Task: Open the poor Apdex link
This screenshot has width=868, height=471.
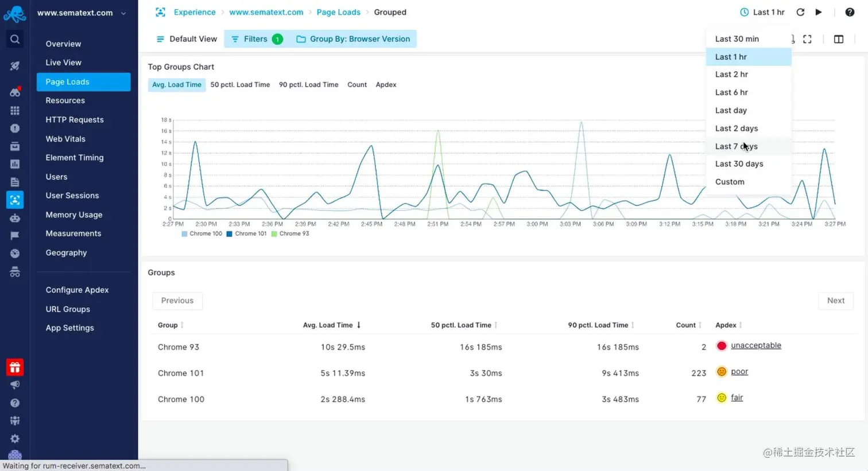Action: [x=739, y=372]
